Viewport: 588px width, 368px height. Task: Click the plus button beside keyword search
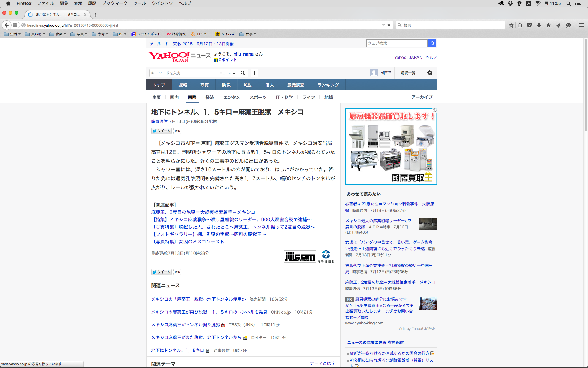254,73
